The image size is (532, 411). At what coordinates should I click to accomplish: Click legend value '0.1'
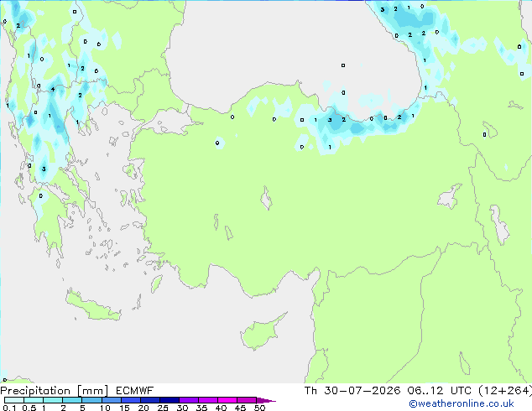point(9,408)
